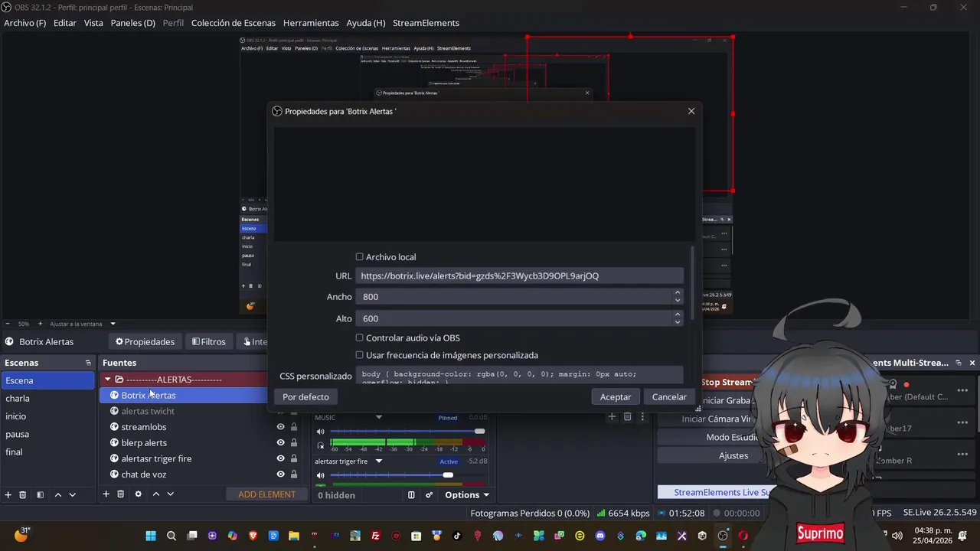Open Colección de Escenas menu

tap(234, 23)
